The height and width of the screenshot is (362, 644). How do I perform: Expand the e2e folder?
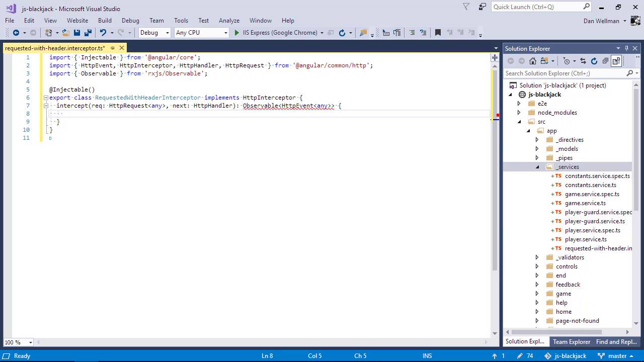coord(519,104)
